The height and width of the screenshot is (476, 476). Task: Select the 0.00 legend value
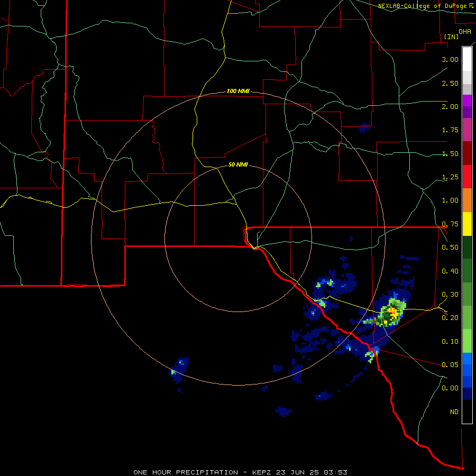coord(450,388)
